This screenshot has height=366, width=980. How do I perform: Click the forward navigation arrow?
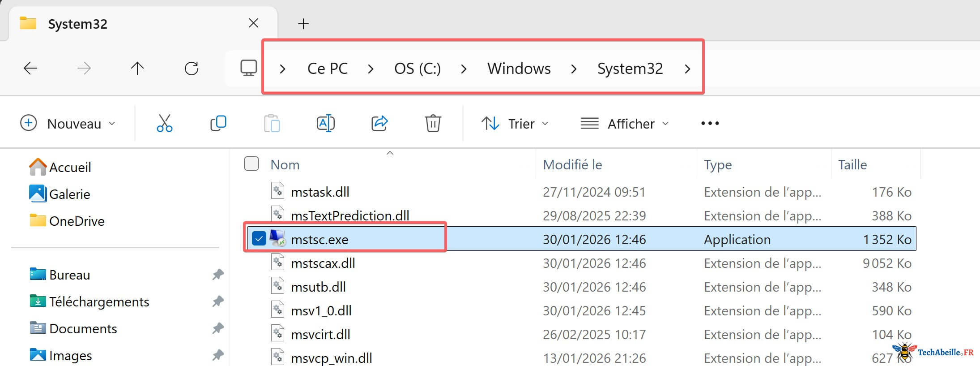84,68
